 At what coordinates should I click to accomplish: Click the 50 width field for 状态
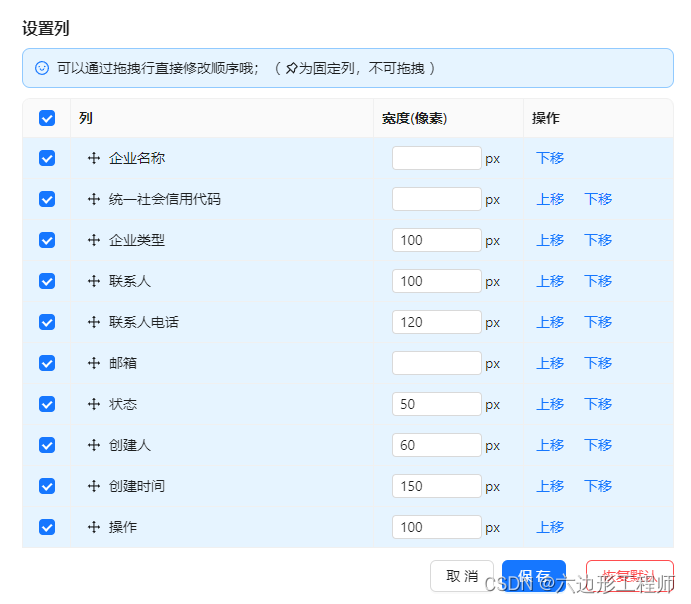(x=437, y=404)
